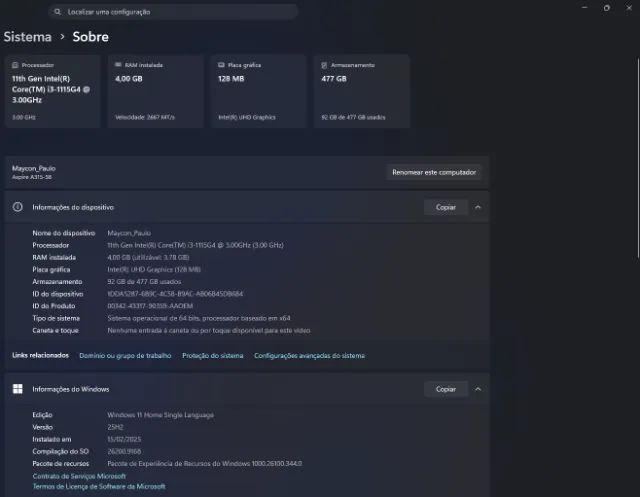This screenshot has width=640, height=497.
Task: Click the info icon beside Informações do dispositivo
Action: coord(18,207)
